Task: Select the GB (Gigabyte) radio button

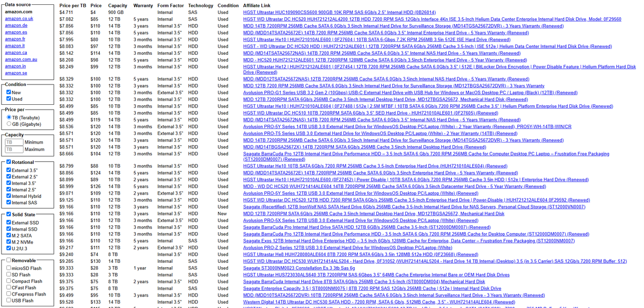Action: click(x=9, y=124)
